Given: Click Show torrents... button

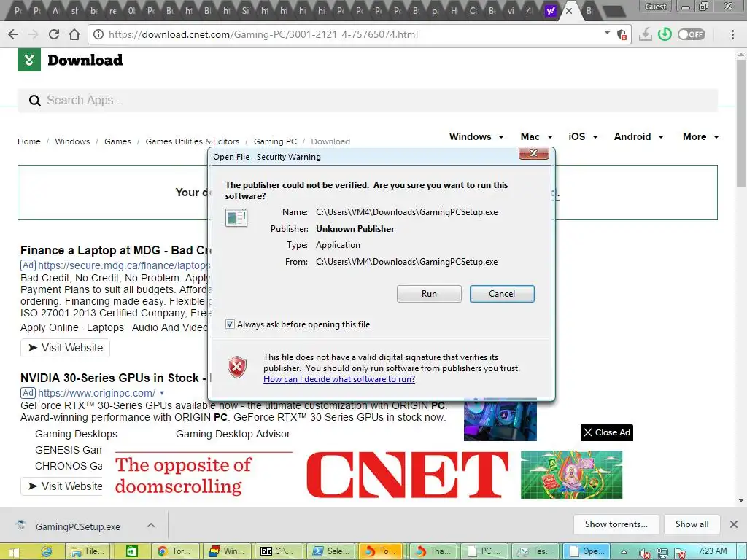Looking at the screenshot, I should (616, 524).
